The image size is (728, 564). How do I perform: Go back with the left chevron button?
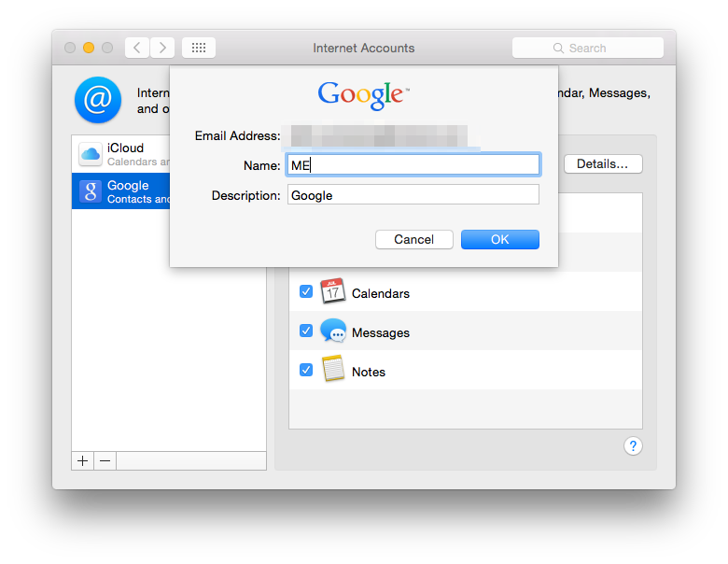point(137,48)
